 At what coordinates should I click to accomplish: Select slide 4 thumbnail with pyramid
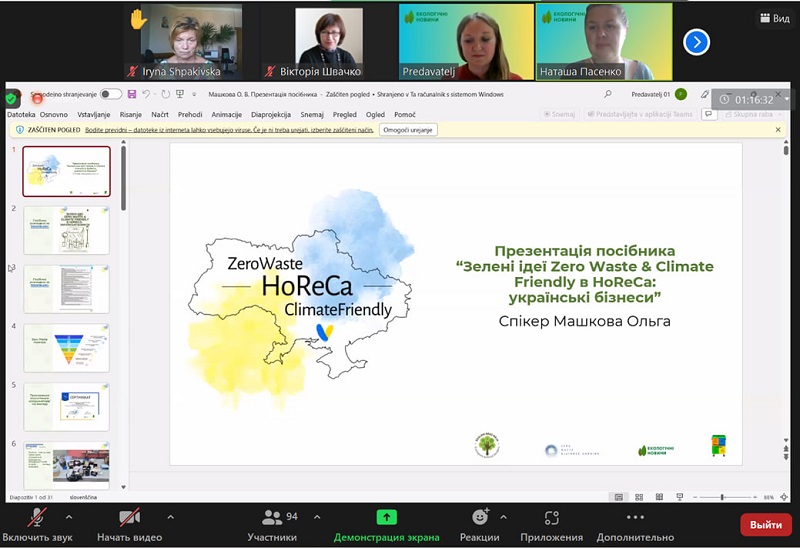tap(66, 348)
